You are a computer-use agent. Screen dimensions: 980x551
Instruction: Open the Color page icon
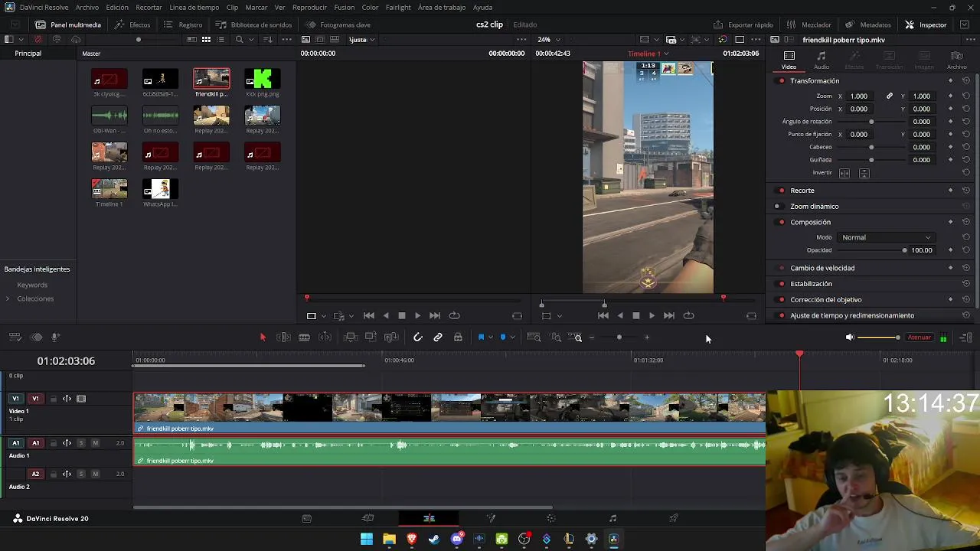pos(551,518)
